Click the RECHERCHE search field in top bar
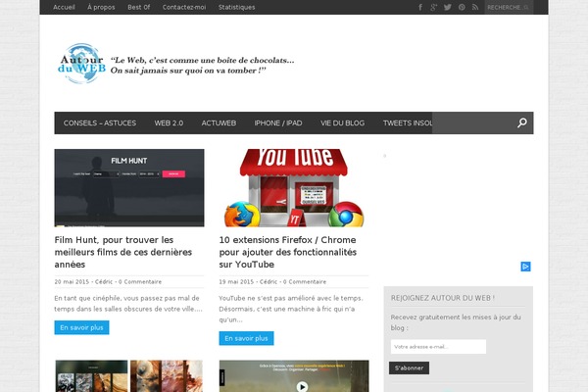 tap(509, 7)
